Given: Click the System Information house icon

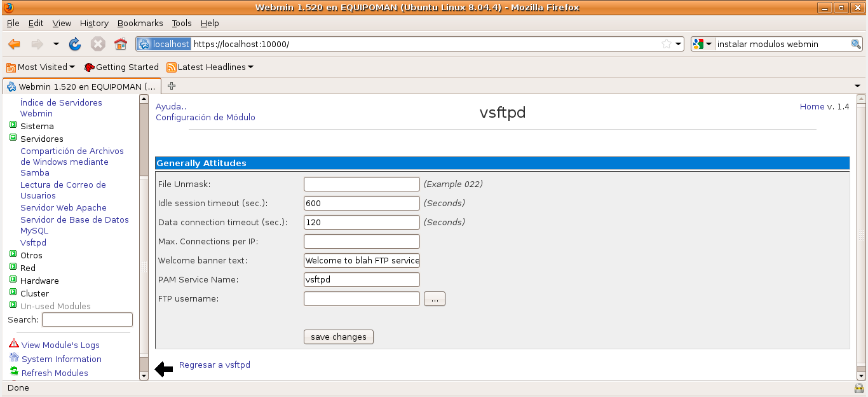Looking at the screenshot, I should click(x=13, y=359).
